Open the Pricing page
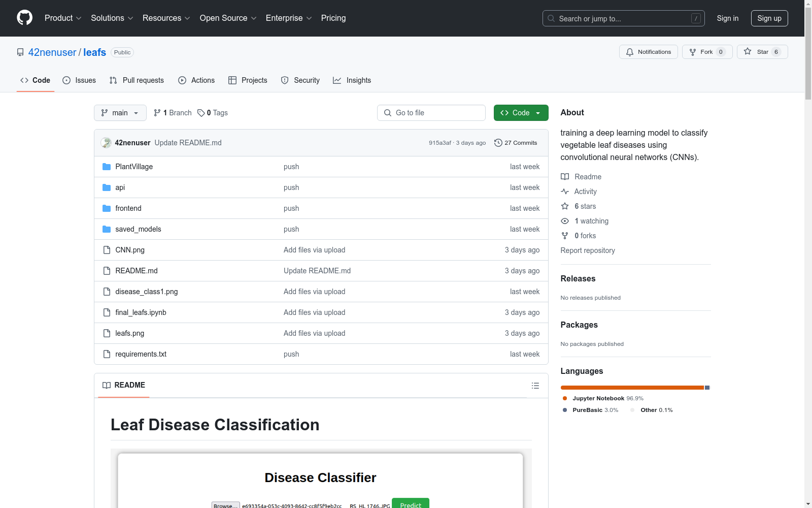The height and width of the screenshot is (508, 812). [333, 18]
